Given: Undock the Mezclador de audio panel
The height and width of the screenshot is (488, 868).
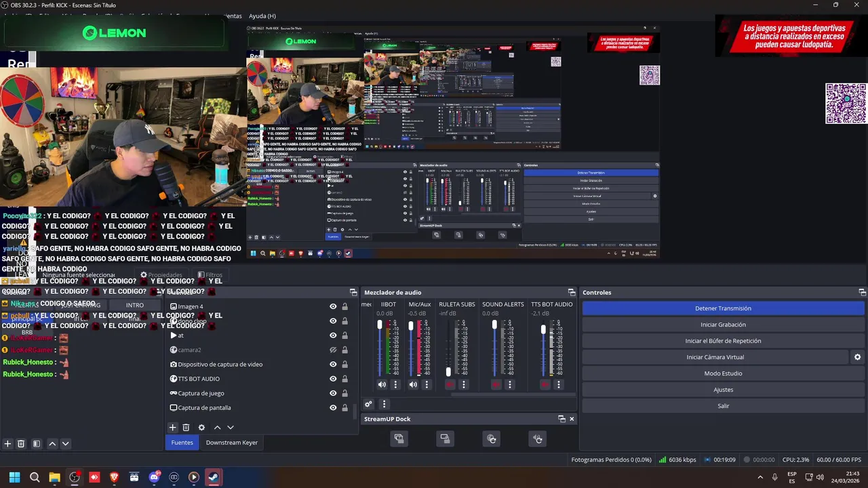Looking at the screenshot, I should [x=572, y=292].
